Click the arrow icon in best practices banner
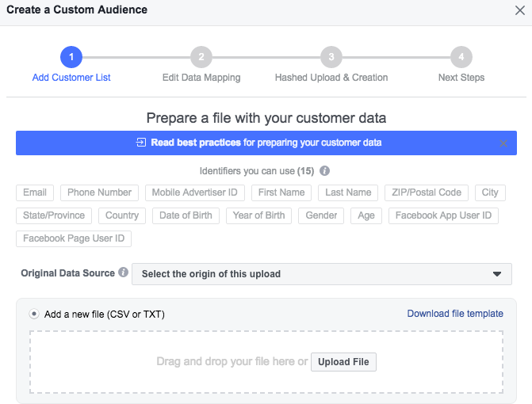532x404 pixels. (141, 143)
